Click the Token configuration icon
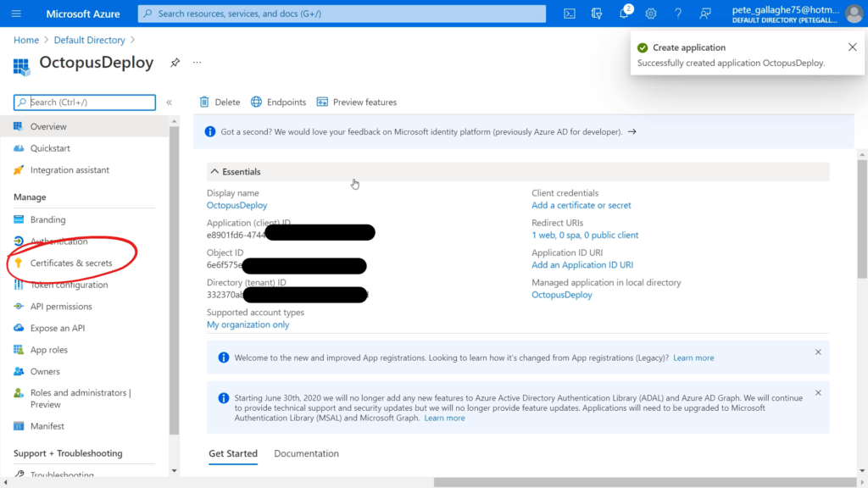 point(19,285)
